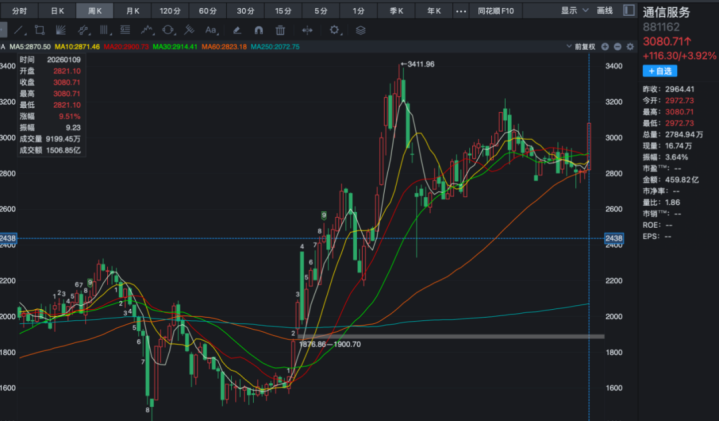
Task: Expand the 显示 dropdown
Action: 573,10
